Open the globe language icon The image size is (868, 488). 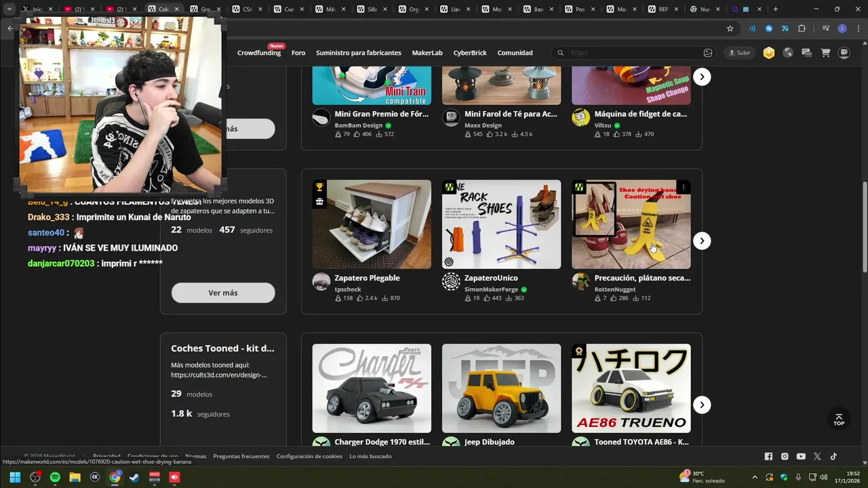pyautogui.click(x=787, y=53)
